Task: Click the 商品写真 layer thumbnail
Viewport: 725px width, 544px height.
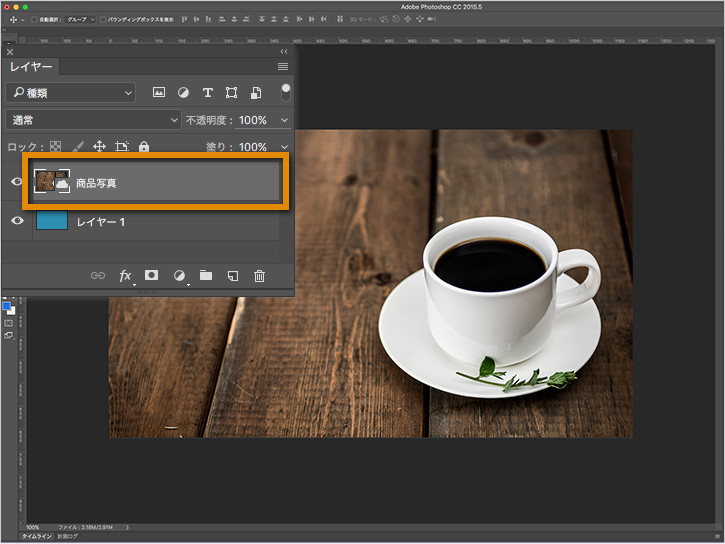Action: point(52,182)
